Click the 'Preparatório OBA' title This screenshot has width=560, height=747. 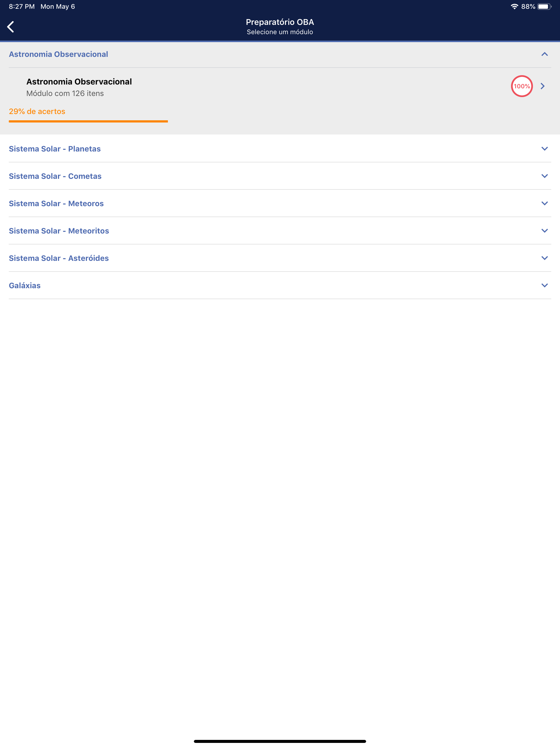[x=280, y=22]
